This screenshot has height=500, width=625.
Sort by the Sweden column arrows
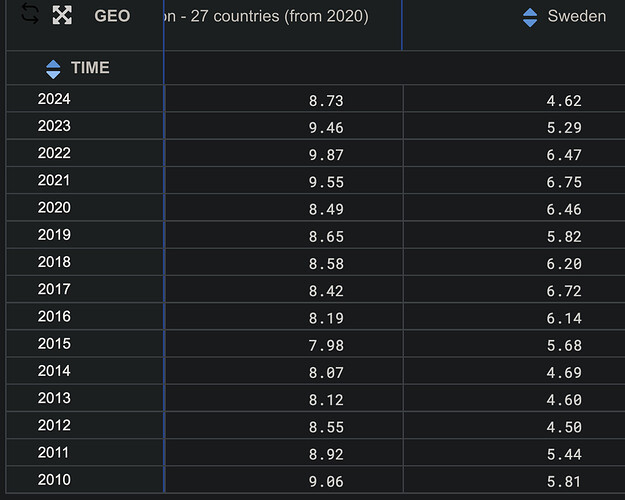[530, 18]
